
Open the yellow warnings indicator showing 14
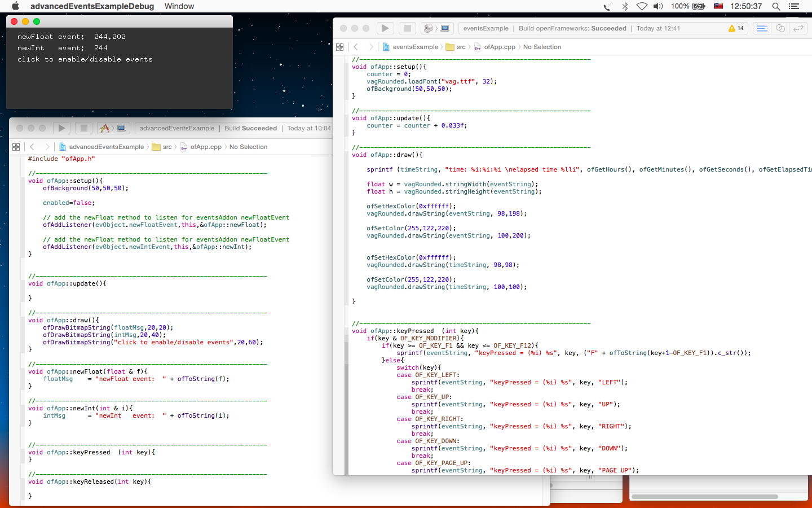click(736, 28)
